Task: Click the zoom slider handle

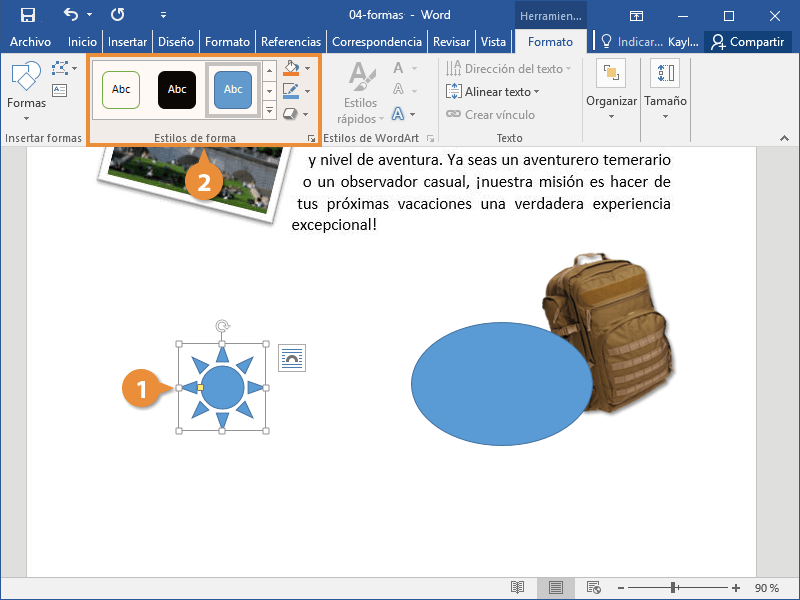Action: pos(673,588)
